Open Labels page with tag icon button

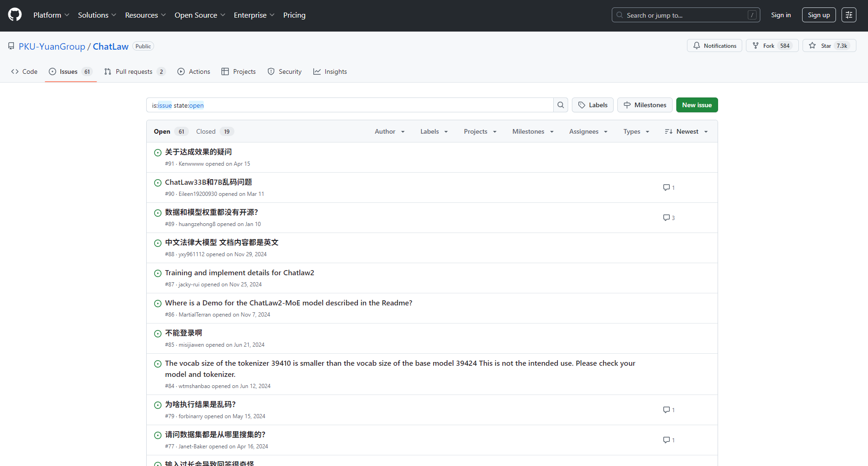593,105
